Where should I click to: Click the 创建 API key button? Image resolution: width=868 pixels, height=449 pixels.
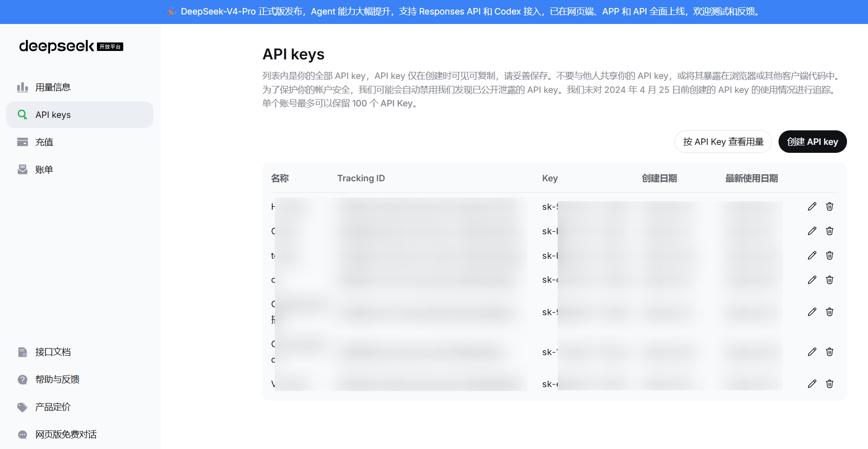[x=813, y=142]
